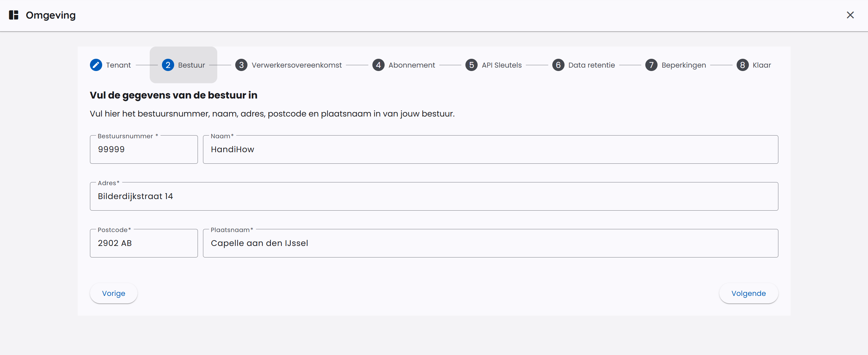Open the Data retentie step label
868x355 pixels.
pos(591,65)
